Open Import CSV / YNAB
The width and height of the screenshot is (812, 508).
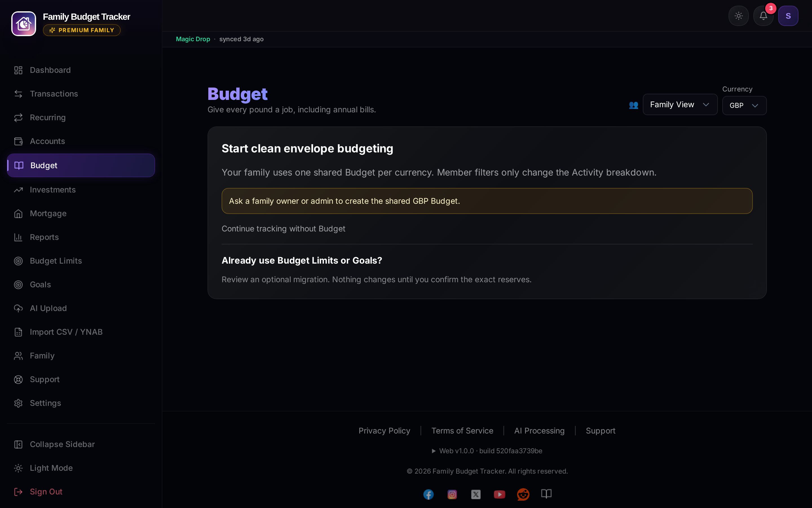81,332
